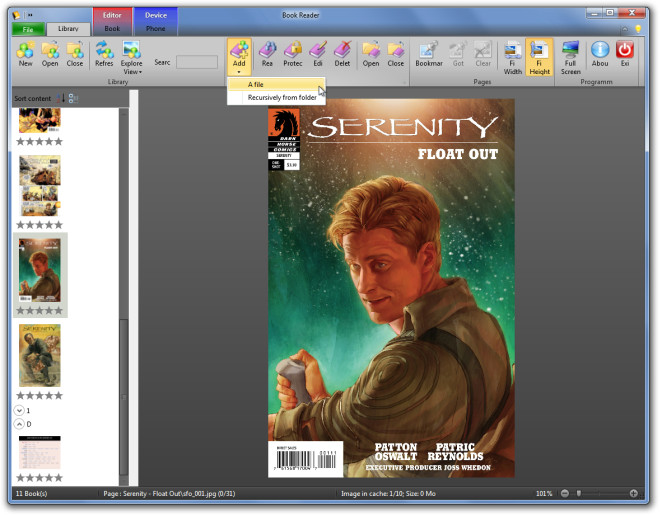Select the comic panels page thumbnail

click(40, 186)
